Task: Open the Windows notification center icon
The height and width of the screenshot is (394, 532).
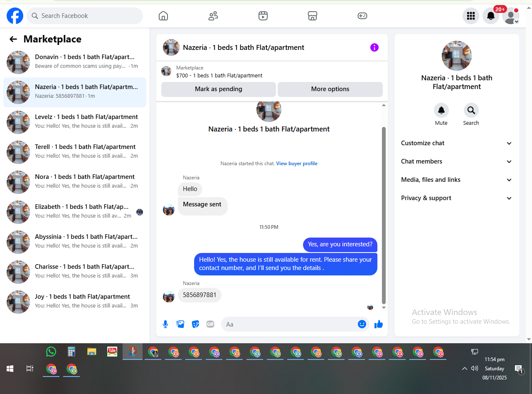Action: (519, 369)
